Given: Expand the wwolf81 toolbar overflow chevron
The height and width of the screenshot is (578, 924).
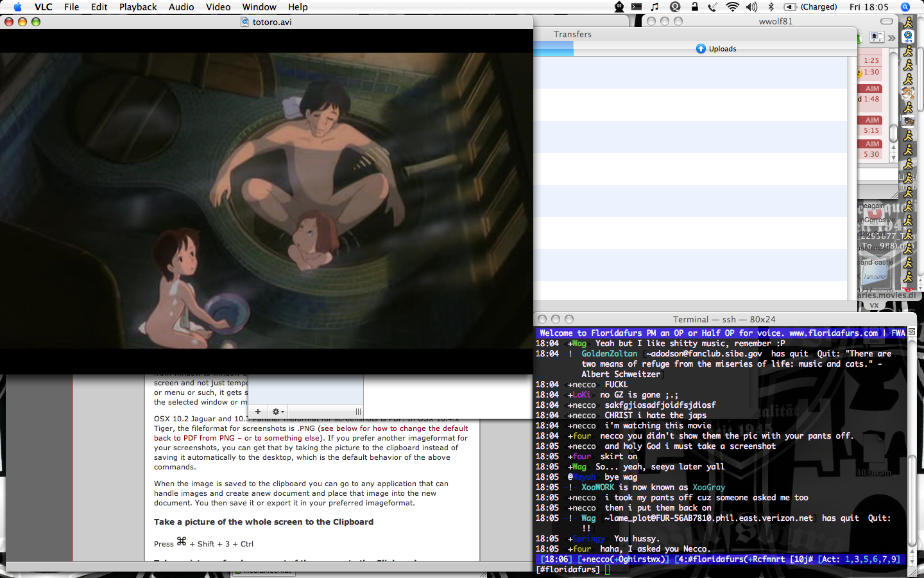Looking at the screenshot, I should [x=891, y=38].
